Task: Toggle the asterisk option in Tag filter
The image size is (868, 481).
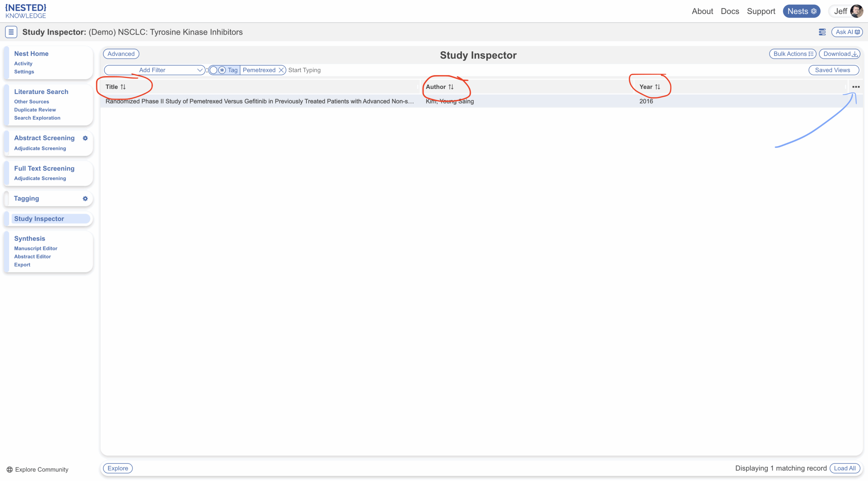Action: 222,70
